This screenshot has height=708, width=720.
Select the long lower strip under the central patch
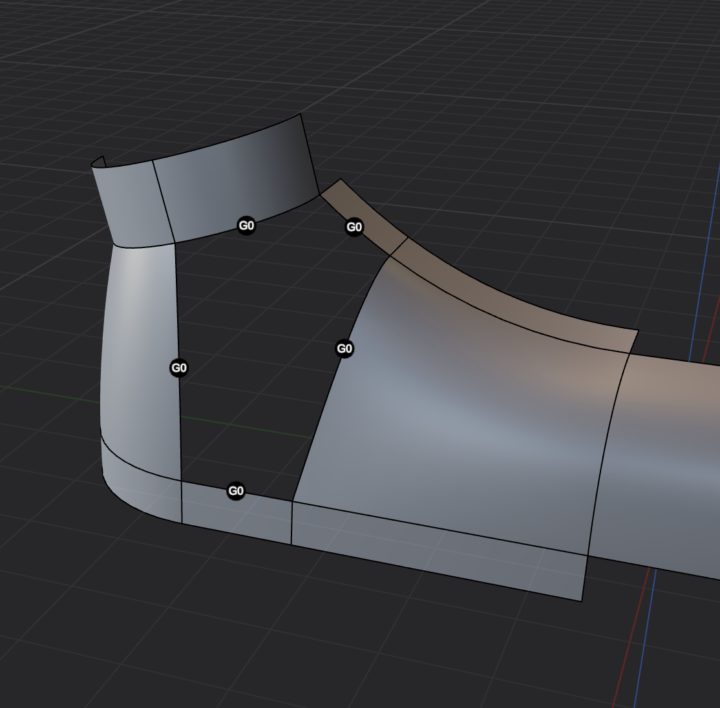(x=440, y=548)
